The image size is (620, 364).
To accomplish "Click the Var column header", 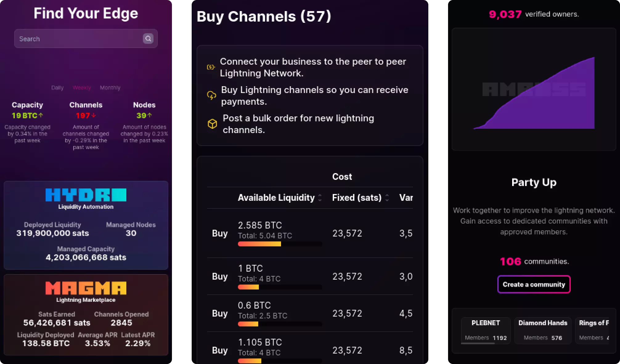I will pyautogui.click(x=406, y=198).
